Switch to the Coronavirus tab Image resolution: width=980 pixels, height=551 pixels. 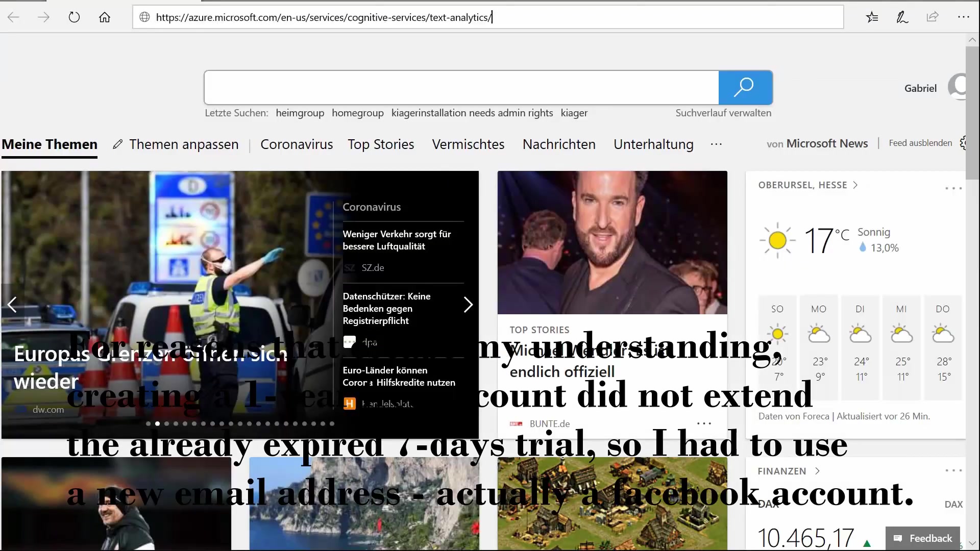click(x=297, y=144)
